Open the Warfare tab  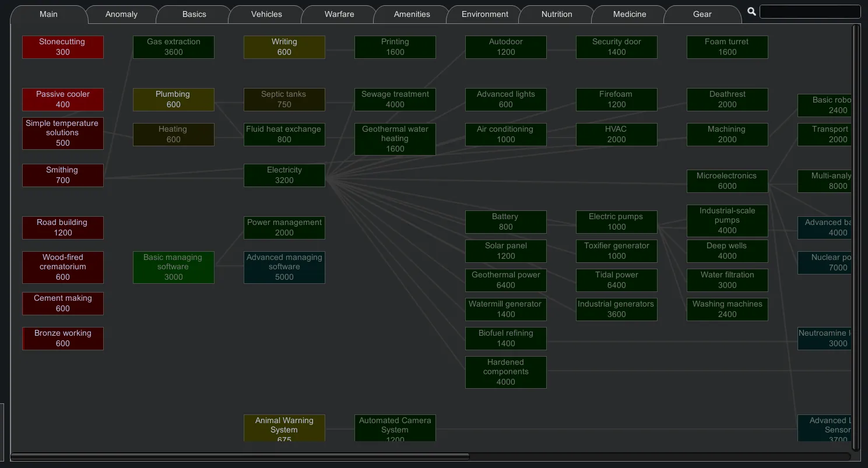point(339,14)
